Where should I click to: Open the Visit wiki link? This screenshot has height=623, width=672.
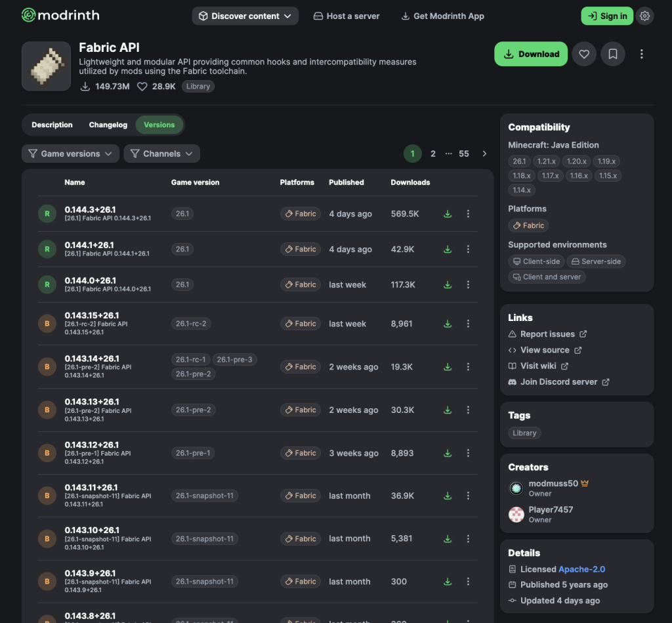(x=538, y=366)
